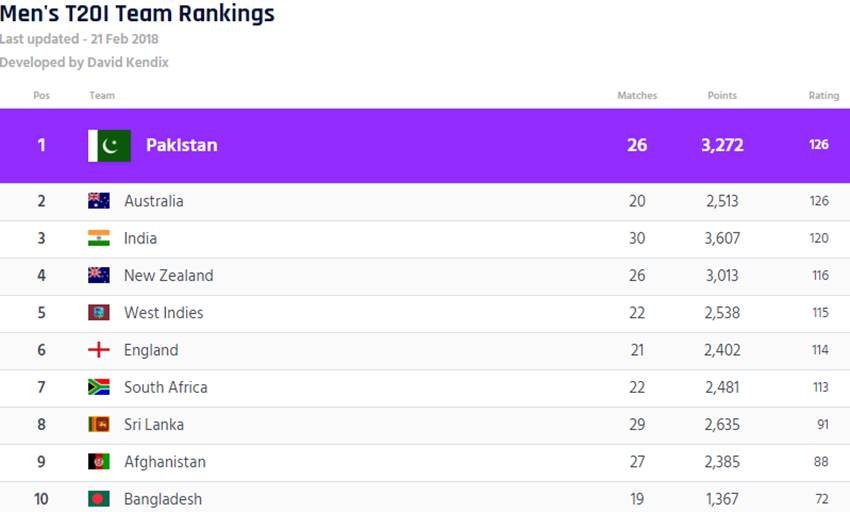
Task: Click India's 3,607 points value
Action: pos(722,239)
